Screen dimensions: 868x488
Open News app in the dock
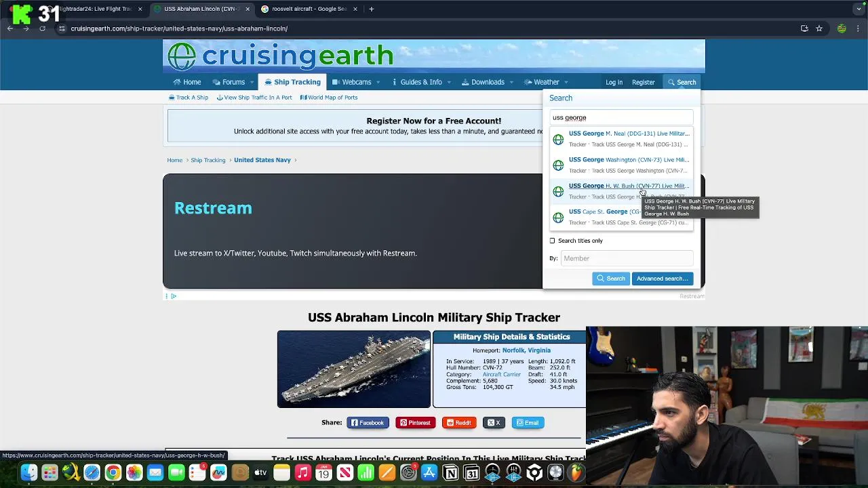344,472
